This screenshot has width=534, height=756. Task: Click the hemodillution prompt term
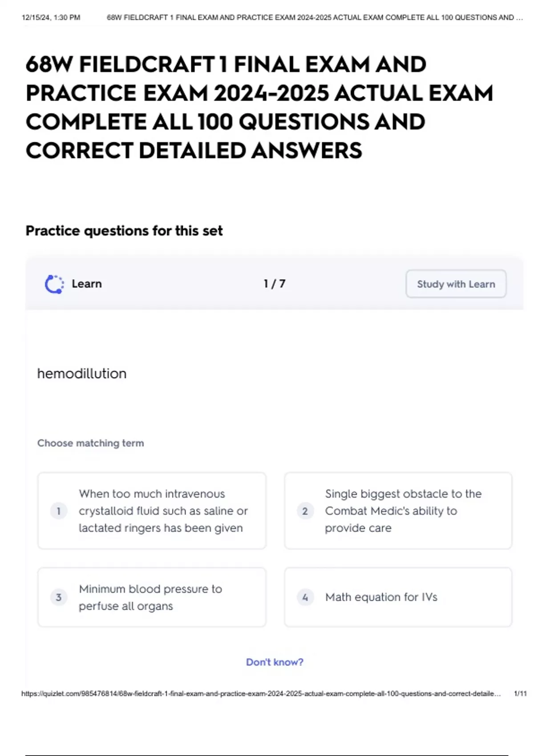[82, 374]
